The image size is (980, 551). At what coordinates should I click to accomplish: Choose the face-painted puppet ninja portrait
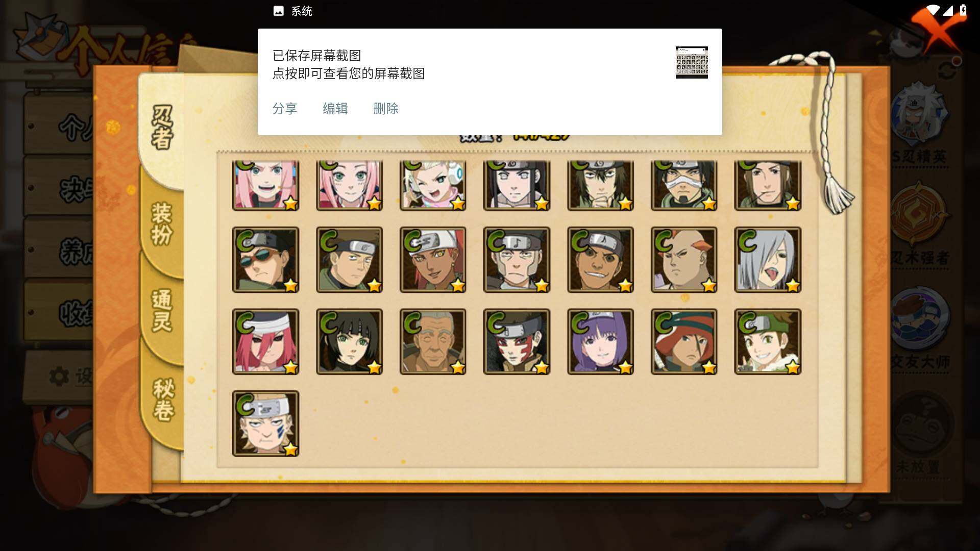tap(517, 341)
